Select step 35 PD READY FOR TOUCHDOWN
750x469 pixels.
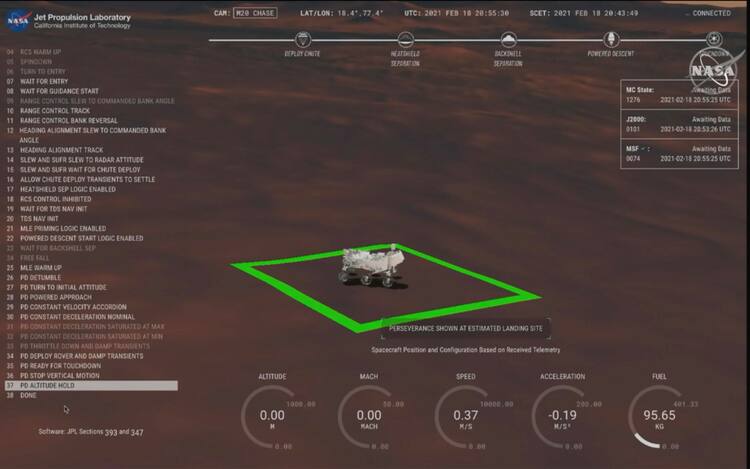(x=54, y=366)
